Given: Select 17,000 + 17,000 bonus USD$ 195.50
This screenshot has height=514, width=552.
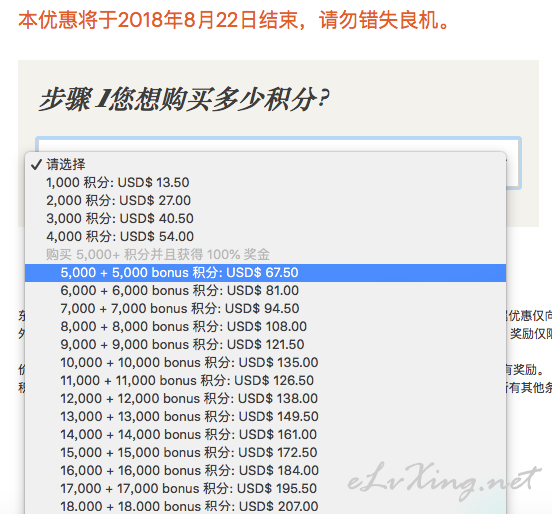Looking at the screenshot, I should coord(265,488).
